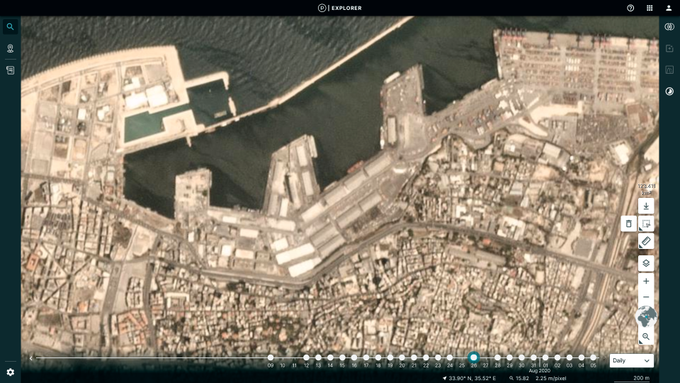Image resolution: width=680 pixels, height=383 pixels.
Task: Zoom out with the minus button
Action: point(646,297)
